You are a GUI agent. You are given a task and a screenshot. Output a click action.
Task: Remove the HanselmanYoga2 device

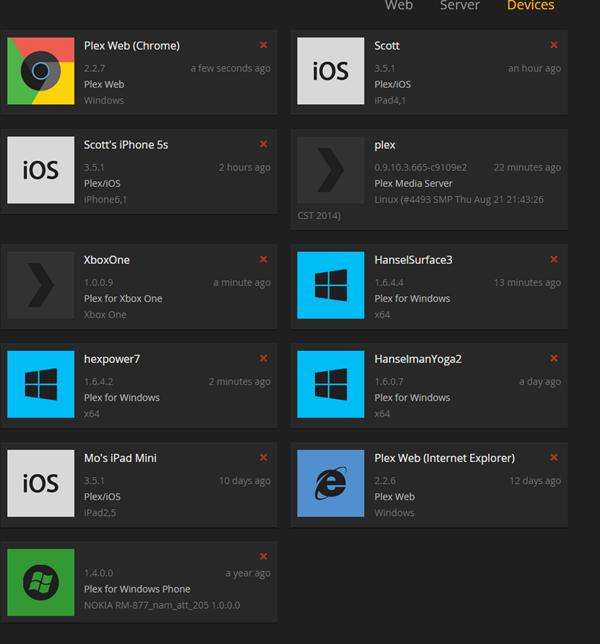coord(554,358)
